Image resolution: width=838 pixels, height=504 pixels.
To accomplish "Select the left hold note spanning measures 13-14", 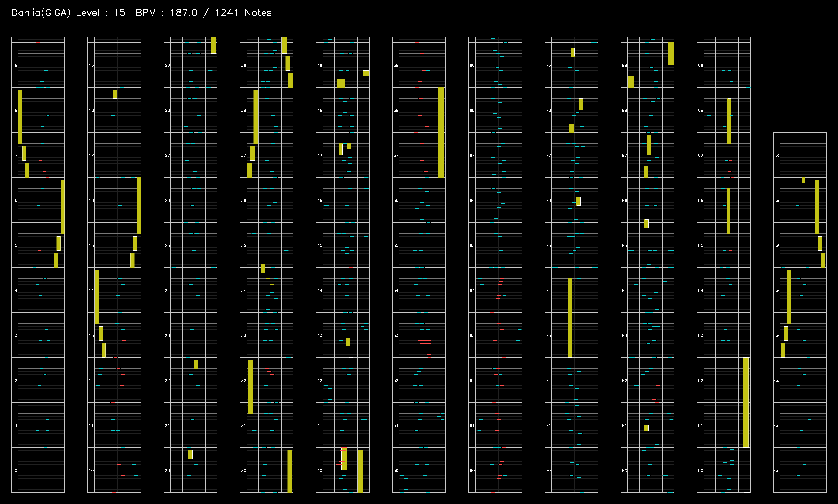I will tap(97, 297).
